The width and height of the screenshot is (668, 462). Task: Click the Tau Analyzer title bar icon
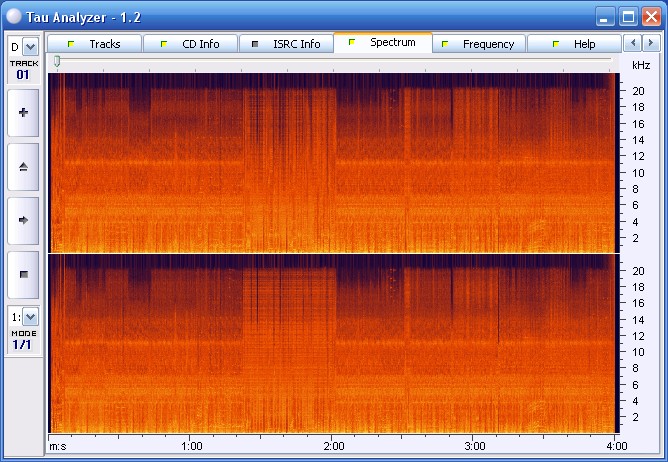pos(14,16)
